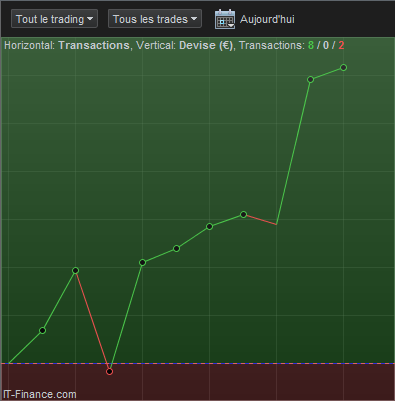Click the 'Aujourd'hui' date label

[267, 19]
